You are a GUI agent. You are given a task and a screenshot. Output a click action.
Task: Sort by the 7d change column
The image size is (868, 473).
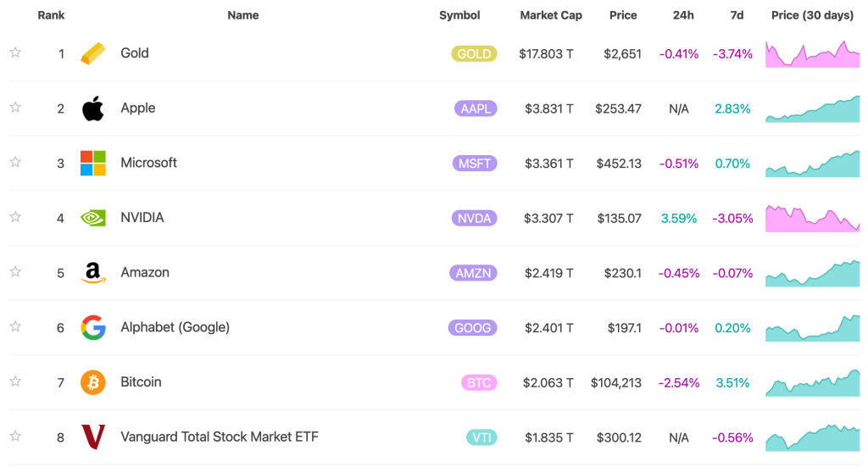[x=737, y=15]
